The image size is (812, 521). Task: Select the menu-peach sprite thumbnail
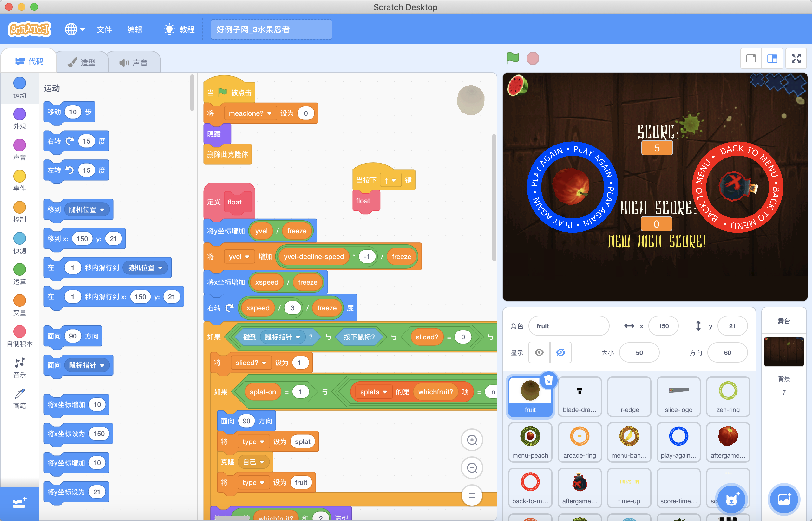coord(530,442)
